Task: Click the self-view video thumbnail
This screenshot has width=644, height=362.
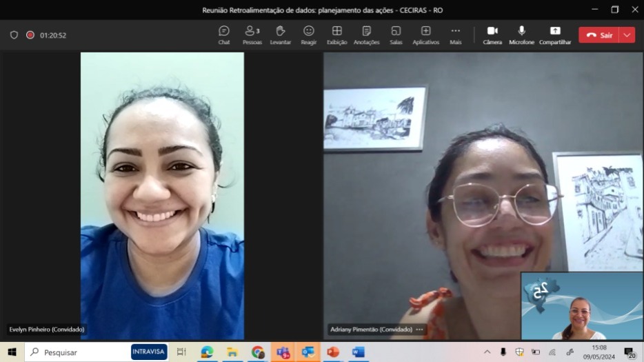Action: 582,306
